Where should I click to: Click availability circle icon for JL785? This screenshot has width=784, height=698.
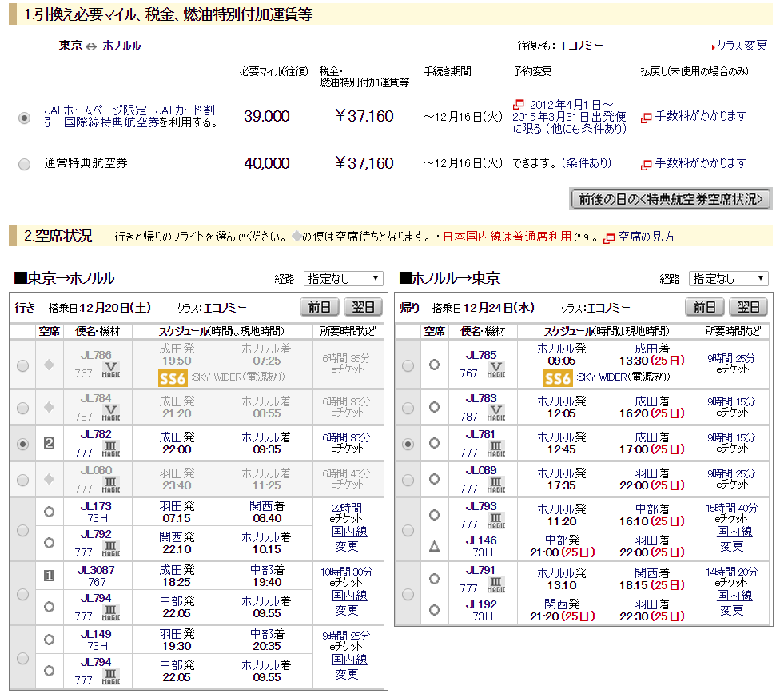point(435,365)
